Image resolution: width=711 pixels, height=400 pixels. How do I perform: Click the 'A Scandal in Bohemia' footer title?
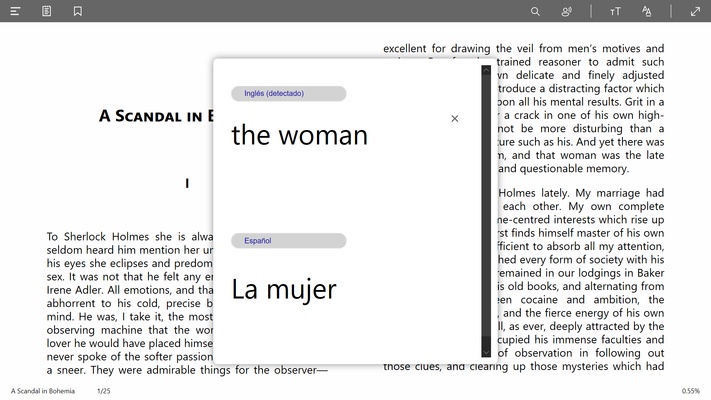(x=43, y=391)
